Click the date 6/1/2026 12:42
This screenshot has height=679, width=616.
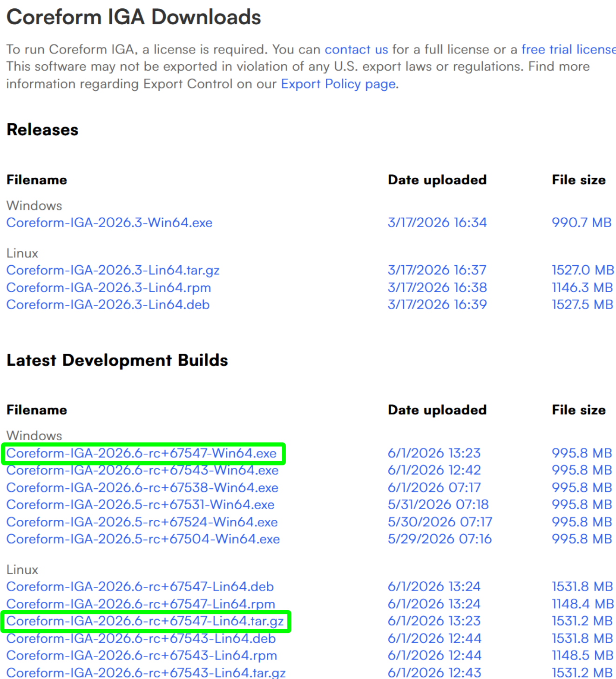pos(434,470)
